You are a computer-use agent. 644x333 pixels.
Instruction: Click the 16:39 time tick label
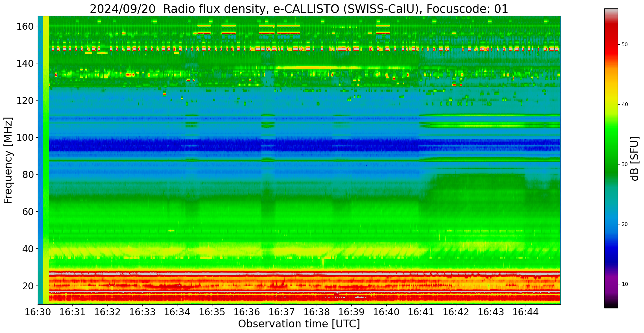pyautogui.click(x=352, y=312)
